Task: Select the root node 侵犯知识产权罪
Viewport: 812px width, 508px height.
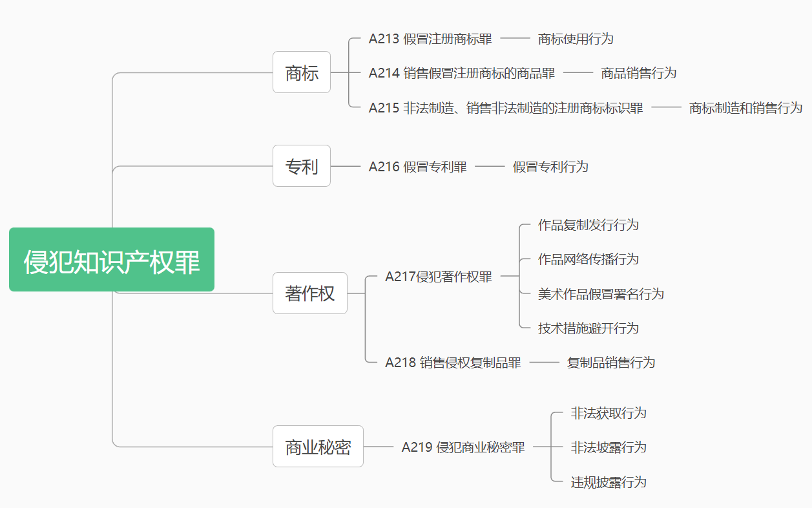Action: click(x=112, y=260)
